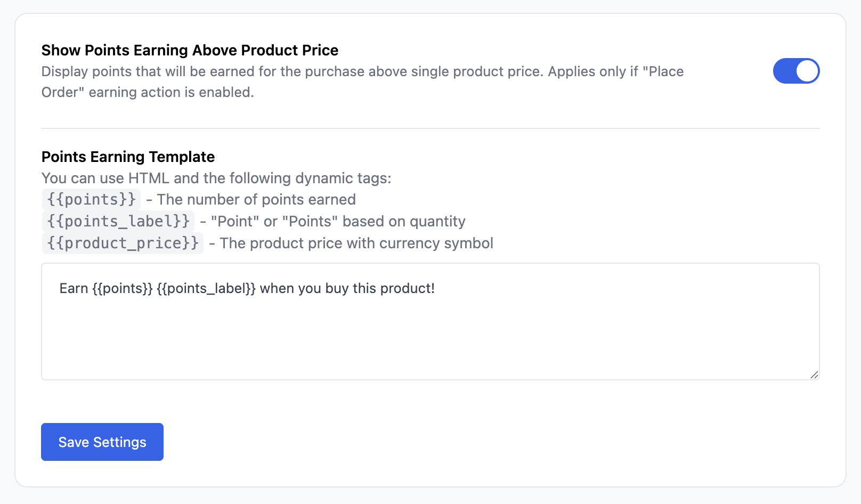Screen dimensions: 861x504
Task: Click the text describing product price with currency symbol
Action: click(352, 243)
